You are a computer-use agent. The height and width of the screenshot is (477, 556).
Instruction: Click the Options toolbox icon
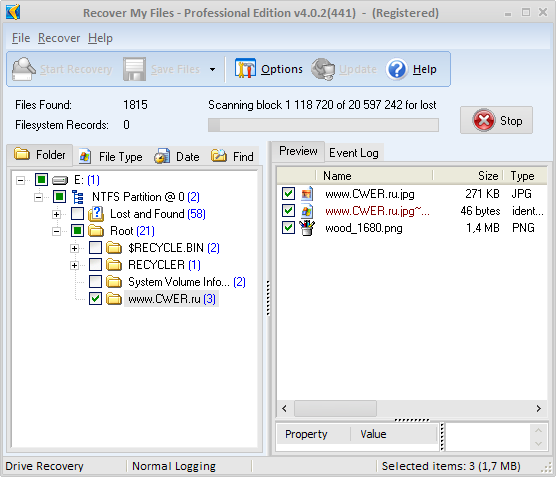(x=245, y=69)
